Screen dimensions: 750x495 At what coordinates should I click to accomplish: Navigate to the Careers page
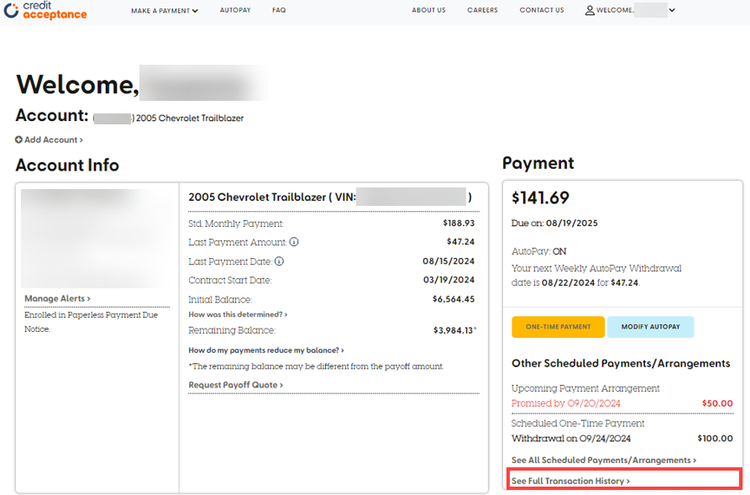[482, 11]
